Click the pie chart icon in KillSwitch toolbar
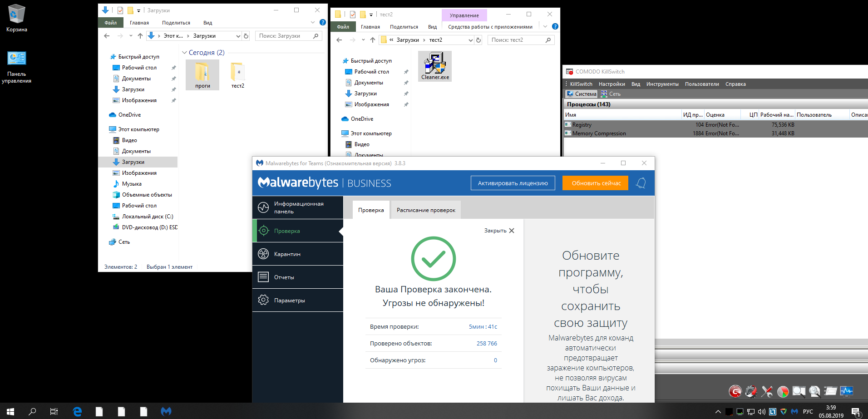 (783, 391)
